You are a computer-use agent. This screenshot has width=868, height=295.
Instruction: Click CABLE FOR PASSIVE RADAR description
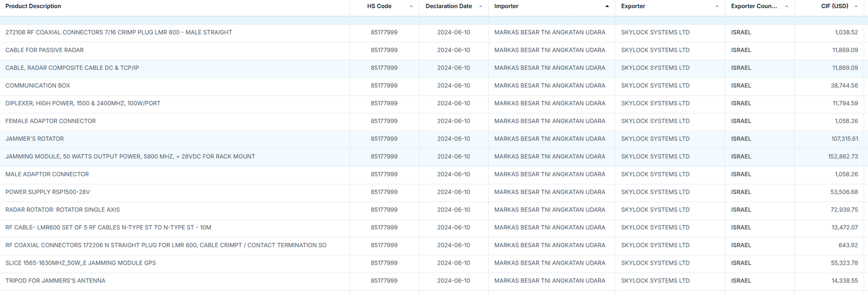tap(44, 50)
